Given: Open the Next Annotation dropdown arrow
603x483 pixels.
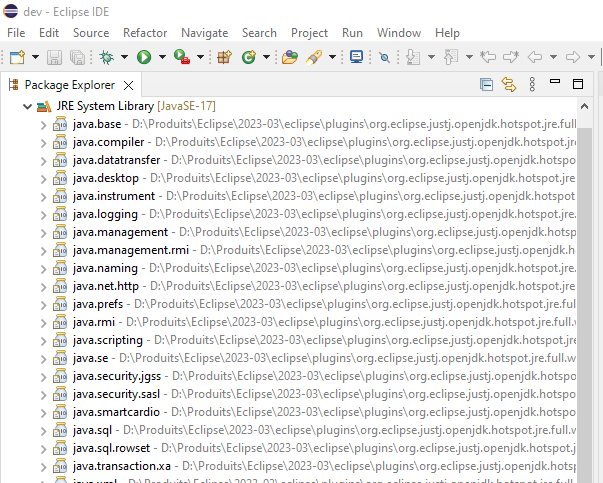Looking at the screenshot, I should pyautogui.click(x=431, y=57).
